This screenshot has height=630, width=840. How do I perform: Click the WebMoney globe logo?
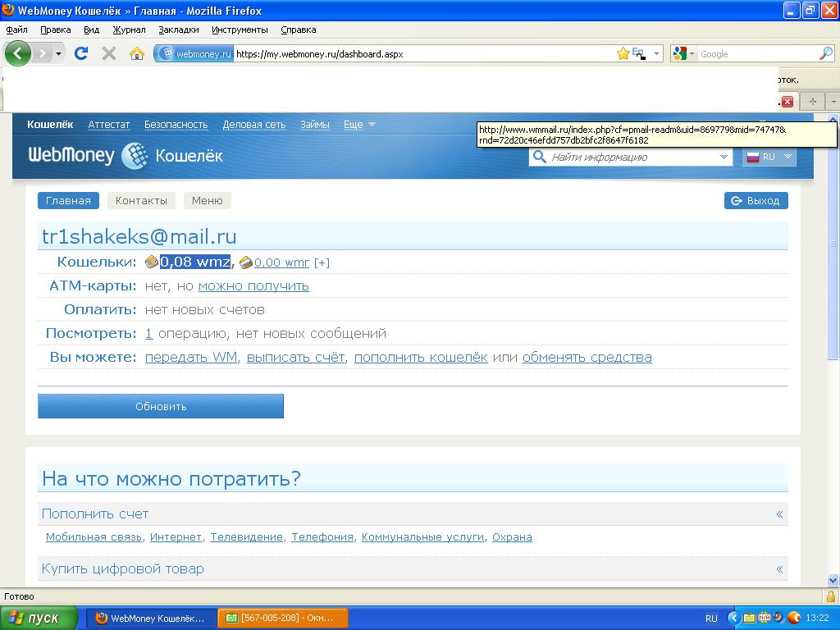click(x=135, y=156)
